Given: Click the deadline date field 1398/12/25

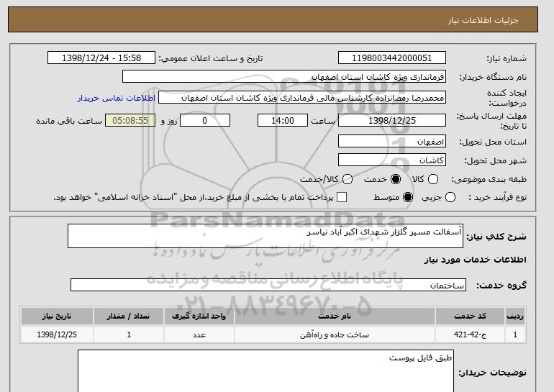Looking at the screenshot, I should pyautogui.click(x=392, y=120).
